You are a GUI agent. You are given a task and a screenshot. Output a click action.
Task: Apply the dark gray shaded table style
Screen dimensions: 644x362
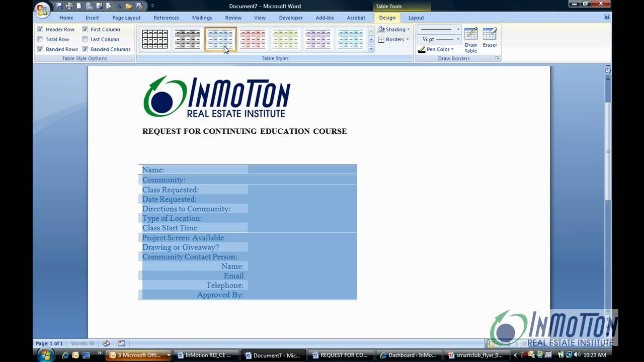(x=188, y=39)
